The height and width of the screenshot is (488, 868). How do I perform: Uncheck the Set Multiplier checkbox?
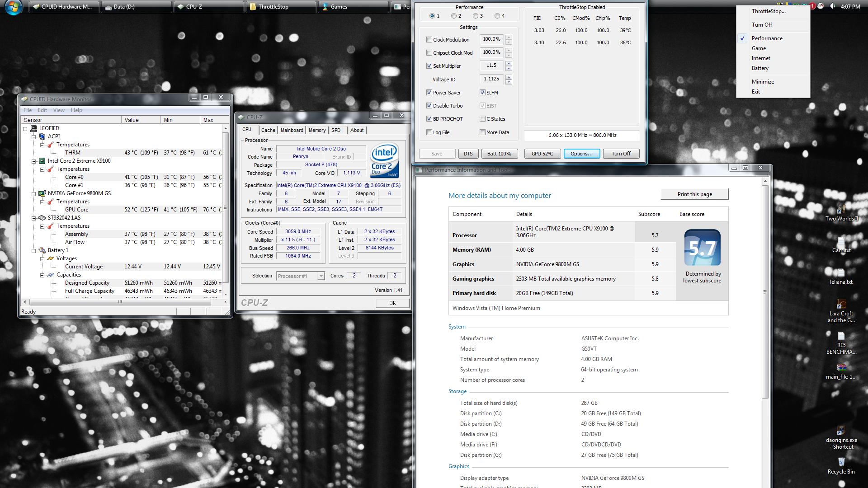[429, 66]
